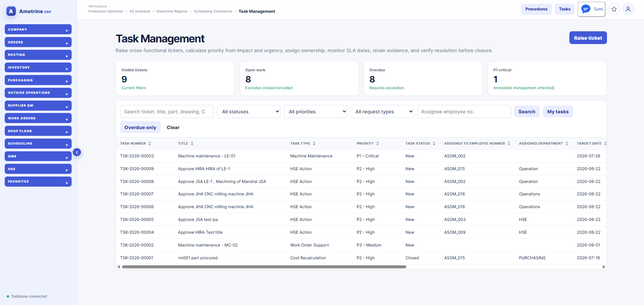Collapse the sidebar with the arrow button
The height and width of the screenshot is (305, 644).
tap(77, 152)
